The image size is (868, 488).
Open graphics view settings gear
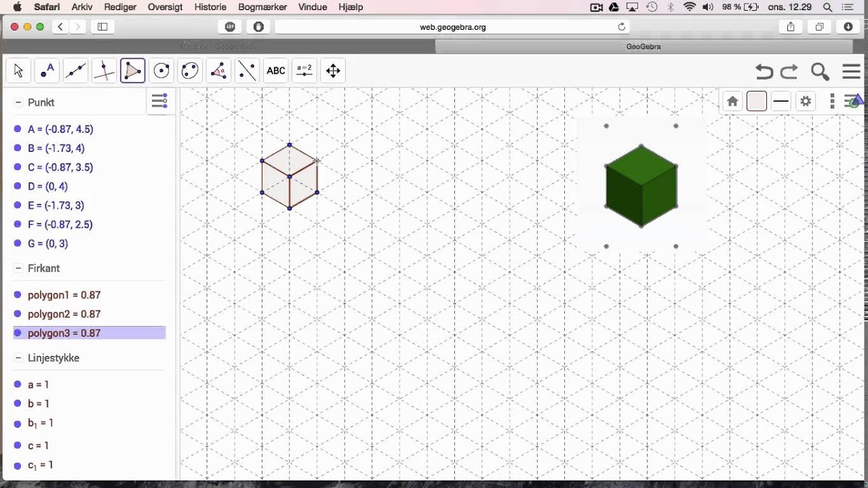(806, 102)
